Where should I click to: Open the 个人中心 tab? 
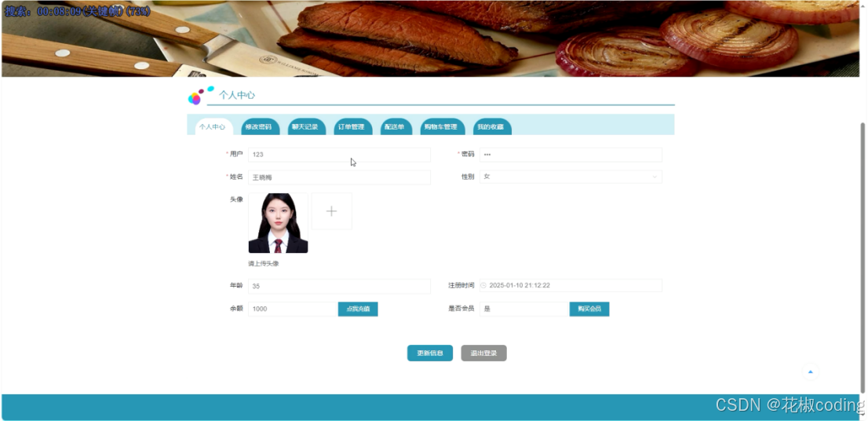[x=213, y=127]
